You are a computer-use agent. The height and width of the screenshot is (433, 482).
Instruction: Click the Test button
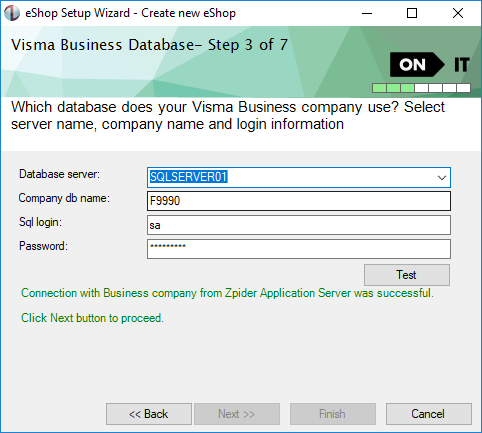pos(407,275)
